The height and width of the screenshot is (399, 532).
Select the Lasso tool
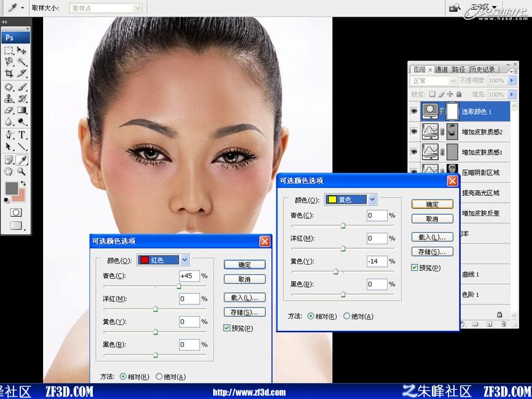(x=9, y=62)
